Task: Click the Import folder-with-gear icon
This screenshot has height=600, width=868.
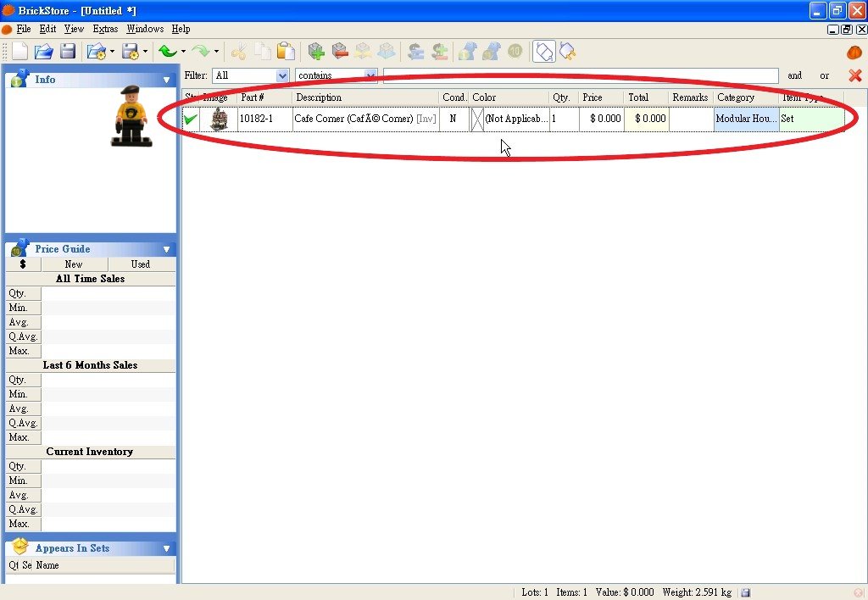Action: (97, 52)
